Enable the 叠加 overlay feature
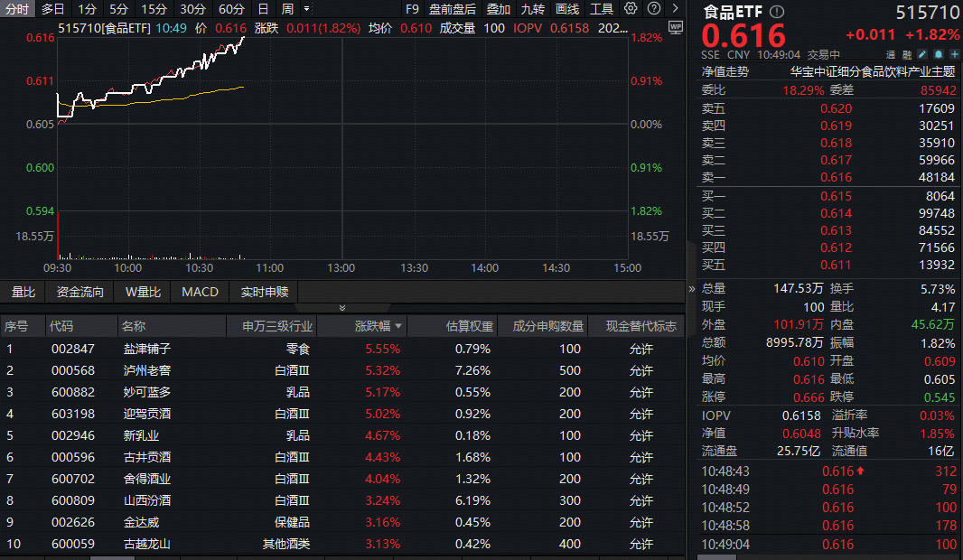Image resolution: width=963 pixels, height=560 pixels. (498, 9)
